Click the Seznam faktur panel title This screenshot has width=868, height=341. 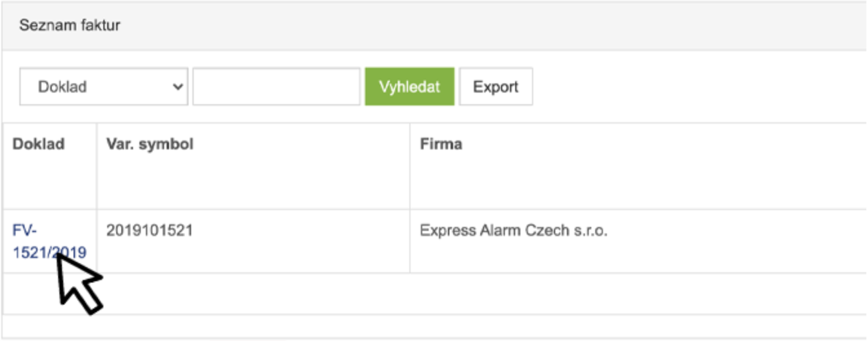70,25
